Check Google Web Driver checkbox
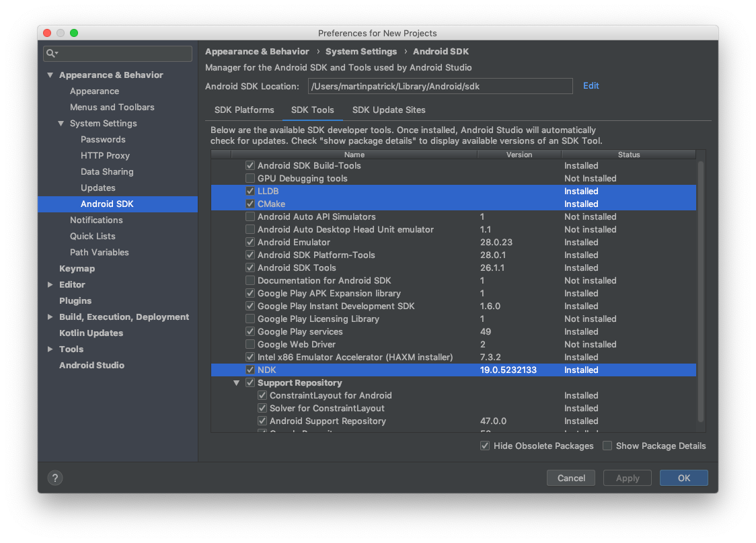 (250, 344)
